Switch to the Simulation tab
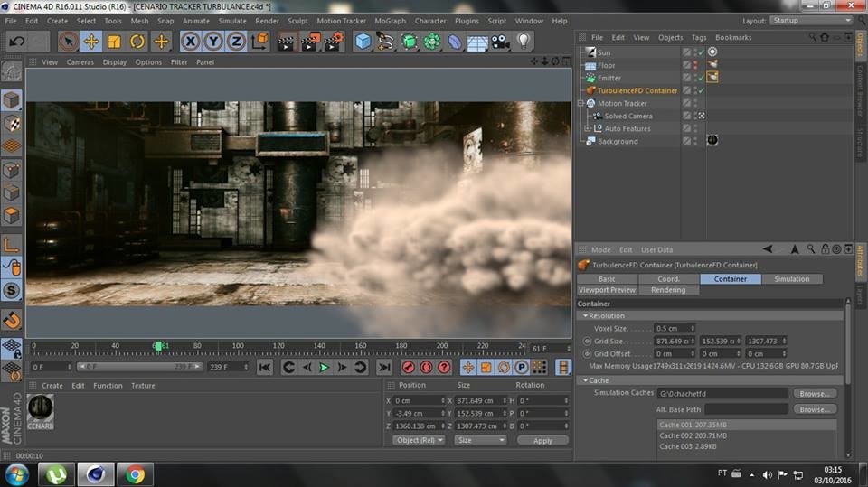This screenshot has width=868, height=487. click(x=792, y=279)
